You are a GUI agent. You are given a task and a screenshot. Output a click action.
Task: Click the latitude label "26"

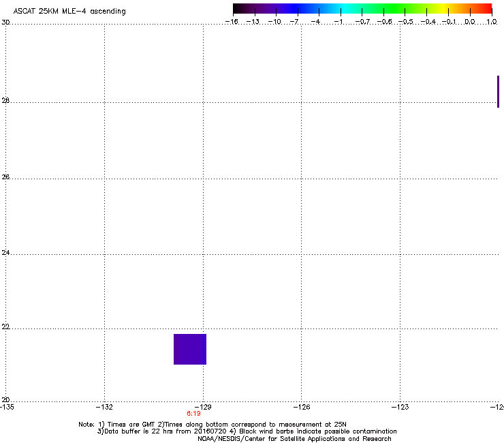(x=5, y=177)
